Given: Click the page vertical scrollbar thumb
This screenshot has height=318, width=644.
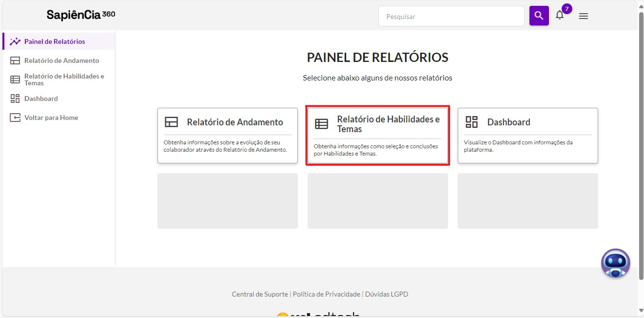Looking at the screenshot, I should (x=641, y=145).
